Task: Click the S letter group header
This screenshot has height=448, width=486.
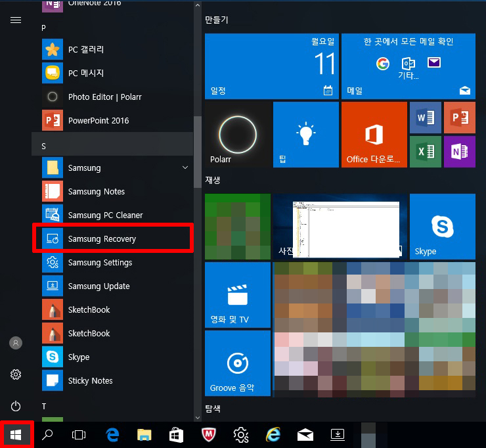Action: pyautogui.click(x=112, y=144)
